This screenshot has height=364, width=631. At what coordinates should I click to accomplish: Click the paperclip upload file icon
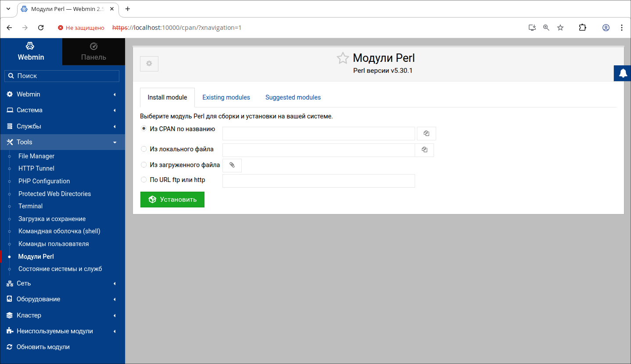click(232, 165)
